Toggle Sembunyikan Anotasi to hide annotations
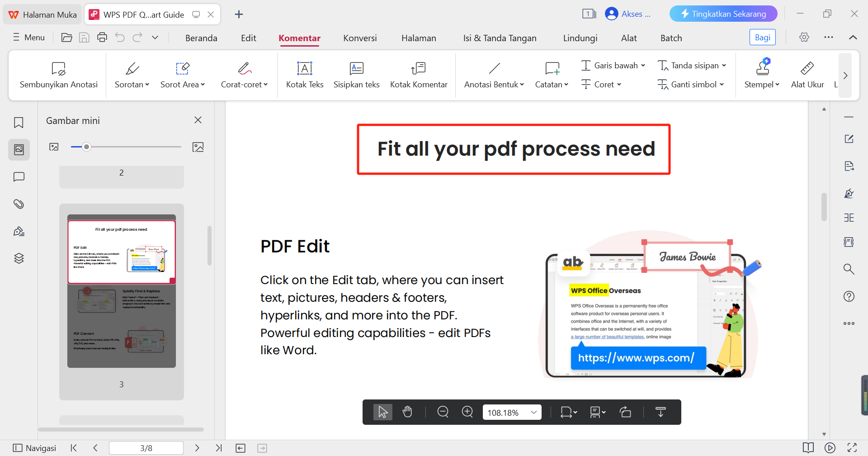Image resolution: width=868 pixels, height=456 pixels. coord(58,75)
